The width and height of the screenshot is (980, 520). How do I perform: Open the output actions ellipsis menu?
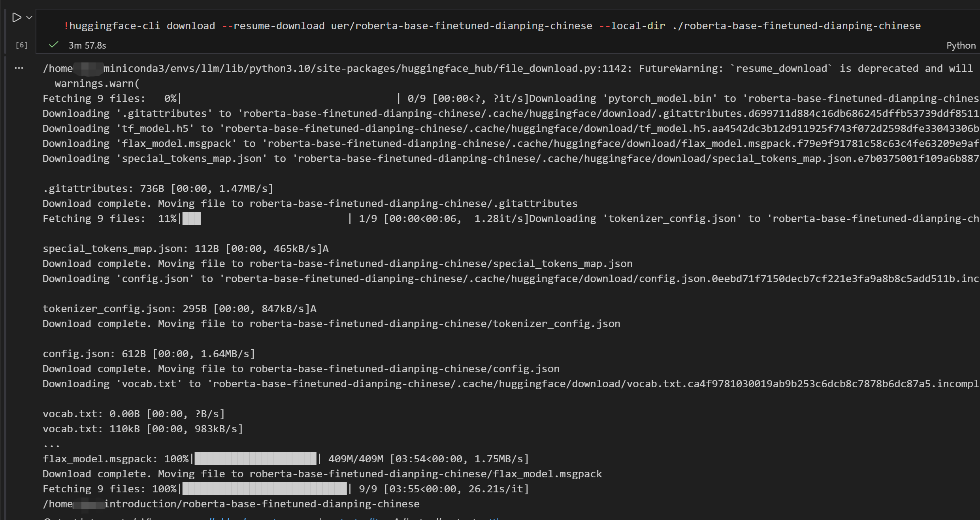19,68
